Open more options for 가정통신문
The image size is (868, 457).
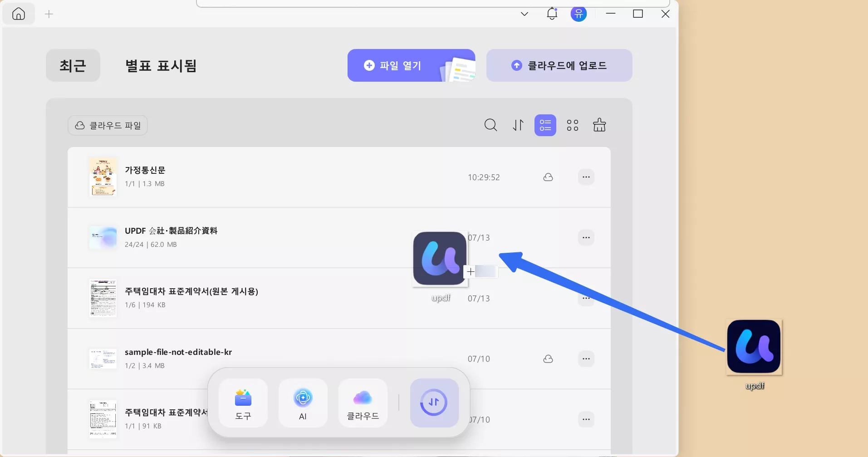[586, 177]
